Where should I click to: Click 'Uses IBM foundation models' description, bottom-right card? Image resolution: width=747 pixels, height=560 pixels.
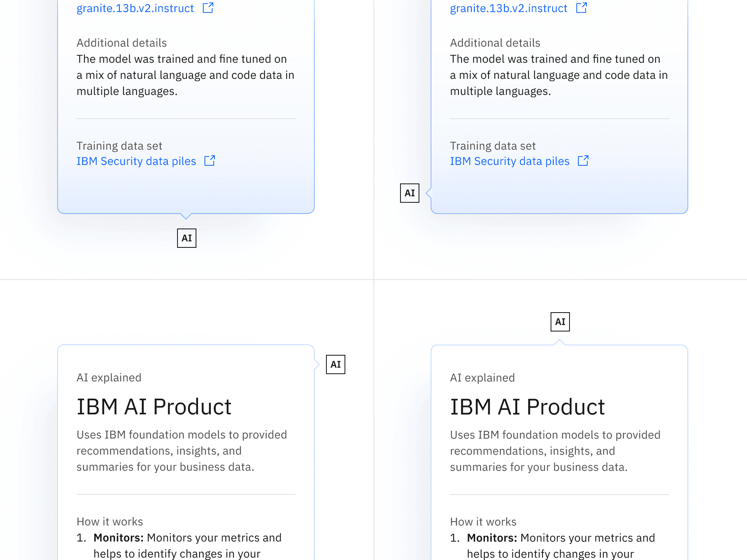[555, 451]
